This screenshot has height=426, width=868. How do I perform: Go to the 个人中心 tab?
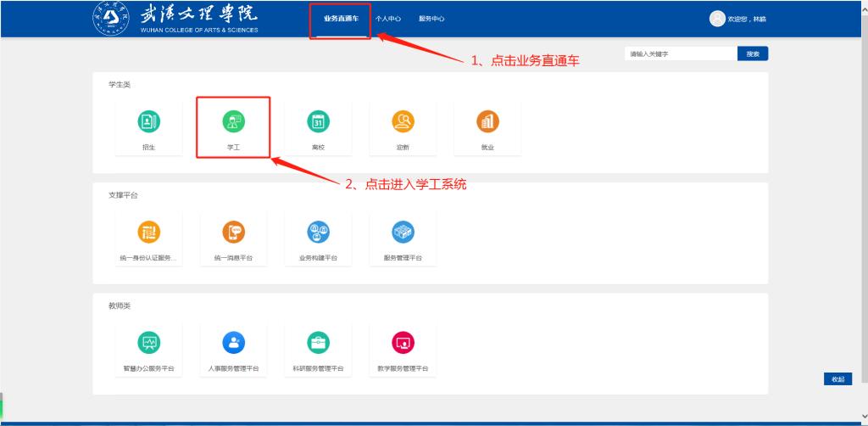coord(387,19)
